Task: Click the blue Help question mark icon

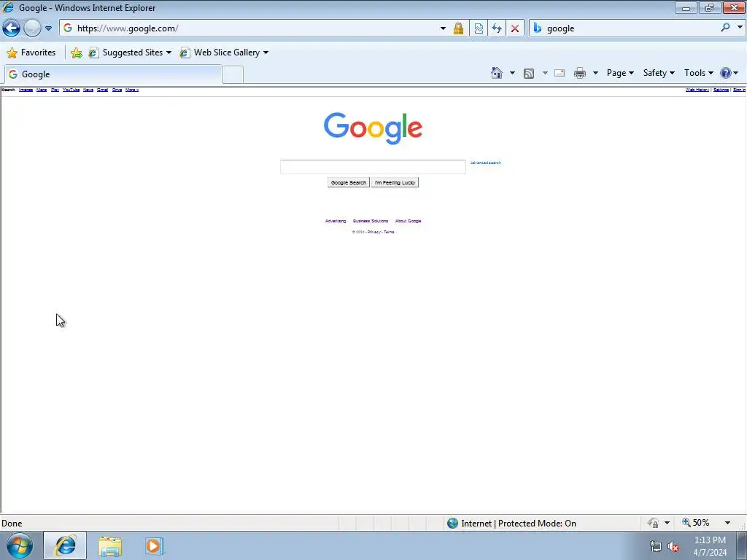Action: pyautogui.click(x=726, y=73)
